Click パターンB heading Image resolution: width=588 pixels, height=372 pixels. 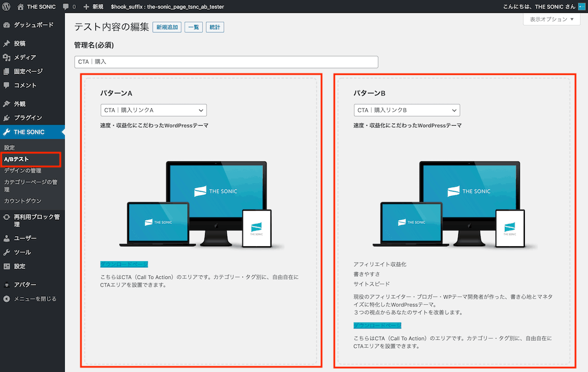point(369,93)
